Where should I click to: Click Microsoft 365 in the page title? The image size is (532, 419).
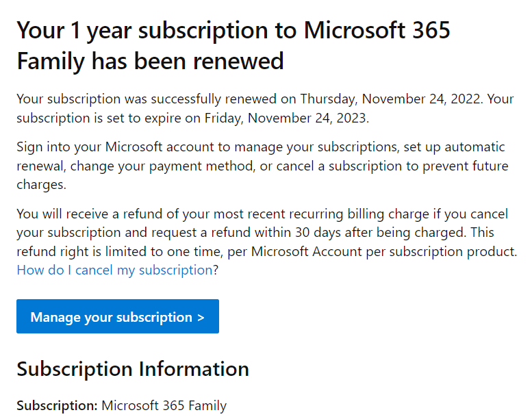click(x=377, y=30)
